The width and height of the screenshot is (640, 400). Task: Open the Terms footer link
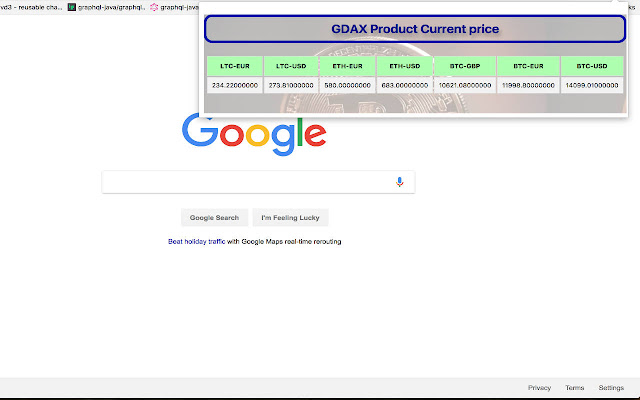574,388
